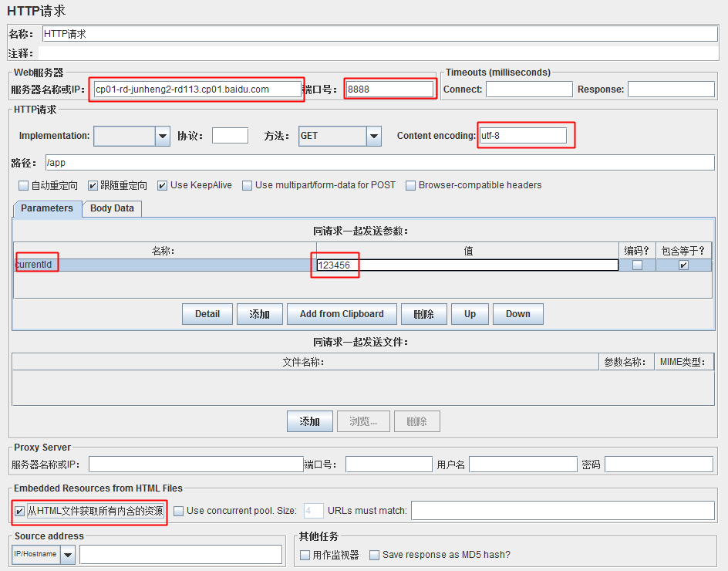Click the Down button
Image resolution: width=728 pixels, height=571 pixels.
[x=517, y=314]
